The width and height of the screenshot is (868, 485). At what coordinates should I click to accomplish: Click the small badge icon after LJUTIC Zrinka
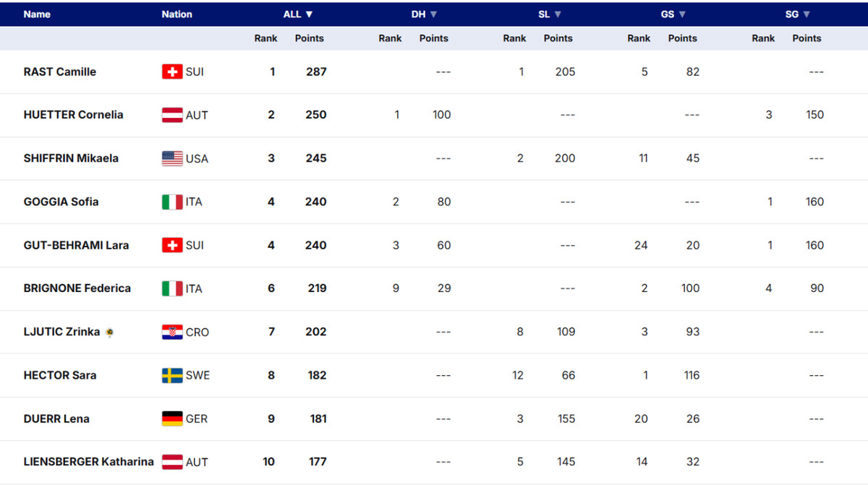pyautogui.click(x=110, y=332)
